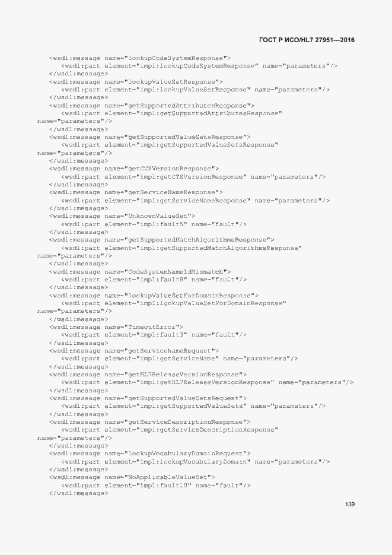Click the lookupValueSetForDomainResponse message name line
Viewport: 392px width, 555px height.
[x=154, y=295]
